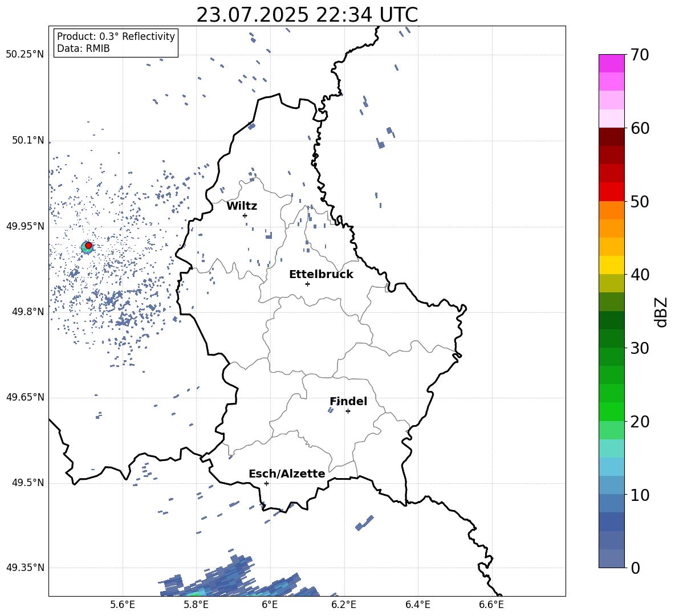This screenshot has height=616, width=675.
Task: Click the Wiltz city label
Action: (242, 206)
